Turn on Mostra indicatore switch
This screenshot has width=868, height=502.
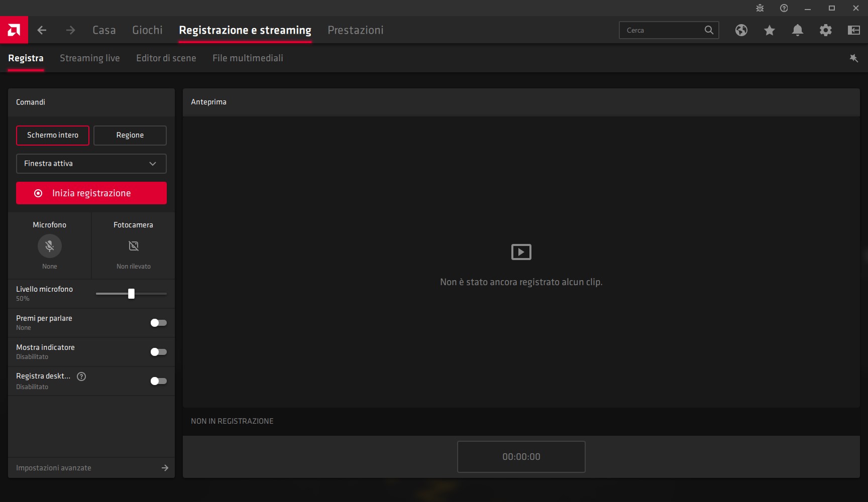(158, 352)
